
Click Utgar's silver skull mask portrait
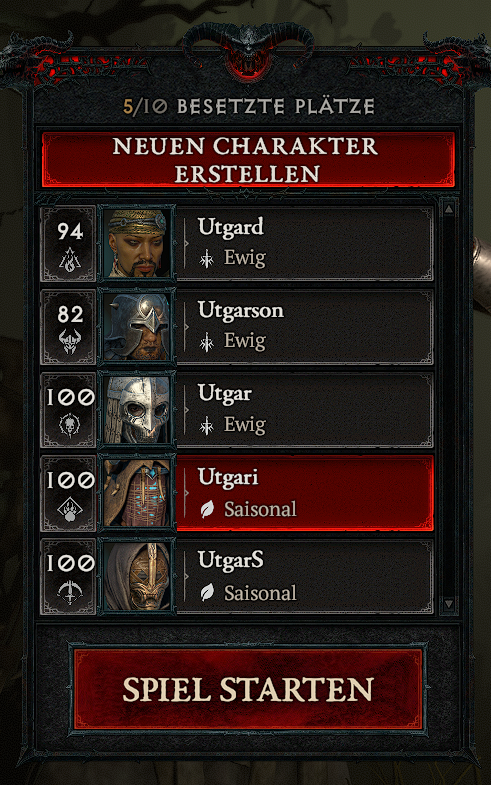point(137,410)
